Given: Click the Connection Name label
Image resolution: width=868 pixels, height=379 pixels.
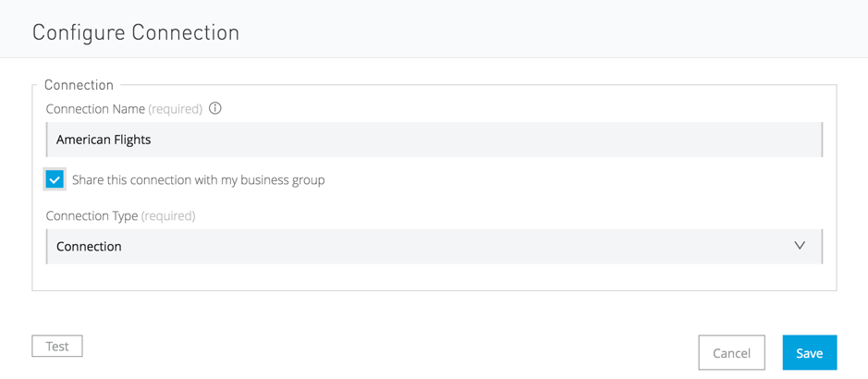Looking at the screenshot, I should (x=95, y=109).
